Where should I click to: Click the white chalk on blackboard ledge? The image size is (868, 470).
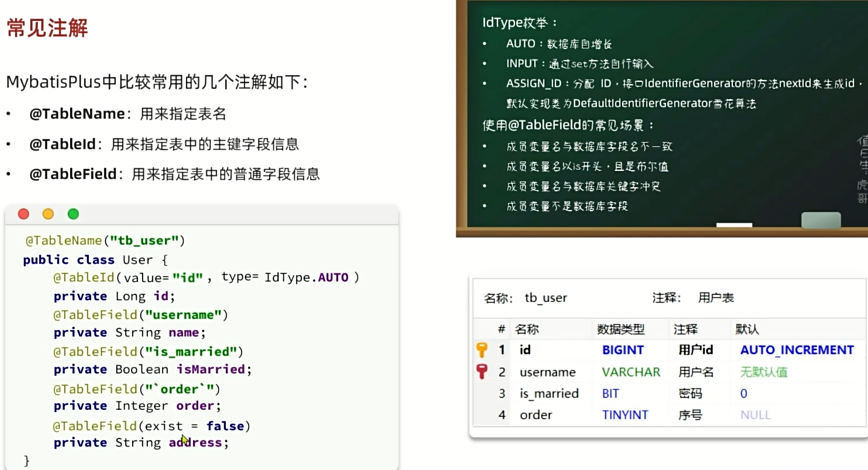click(x=734, y=225)
